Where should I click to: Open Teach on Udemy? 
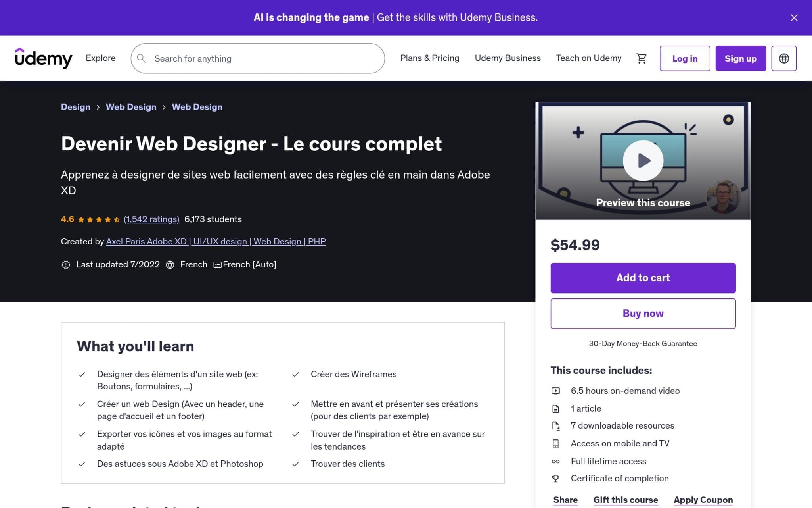point(588,58)
